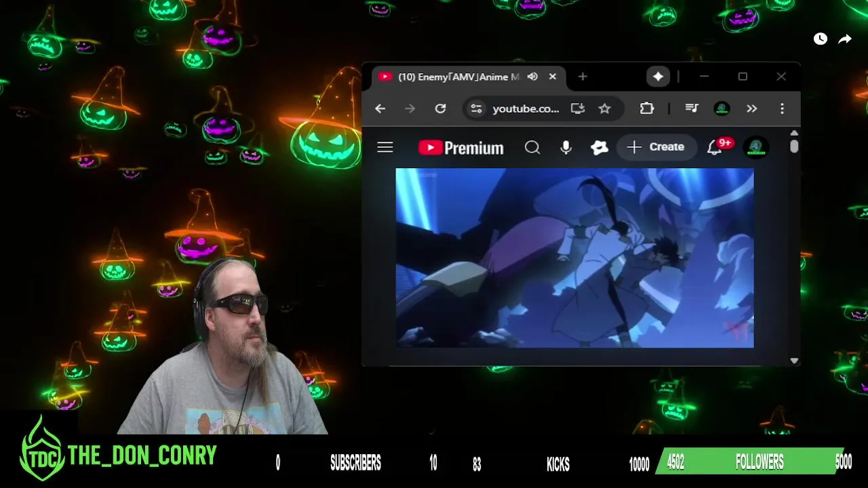The width and height of the screenshot is (868, 488).
Task: Open YouTube search magnifier
Action: [x=532, y=147]
